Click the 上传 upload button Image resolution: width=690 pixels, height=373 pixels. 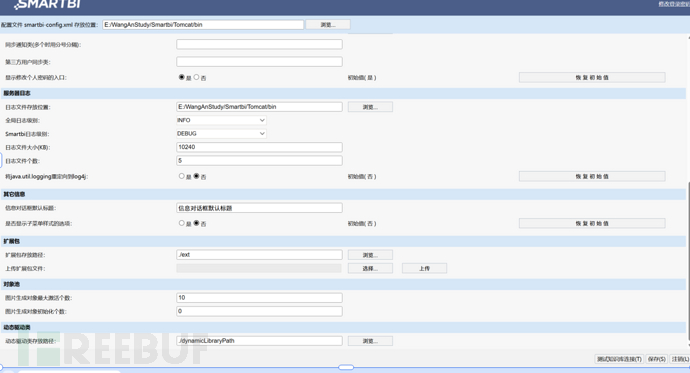pos(424,268)
